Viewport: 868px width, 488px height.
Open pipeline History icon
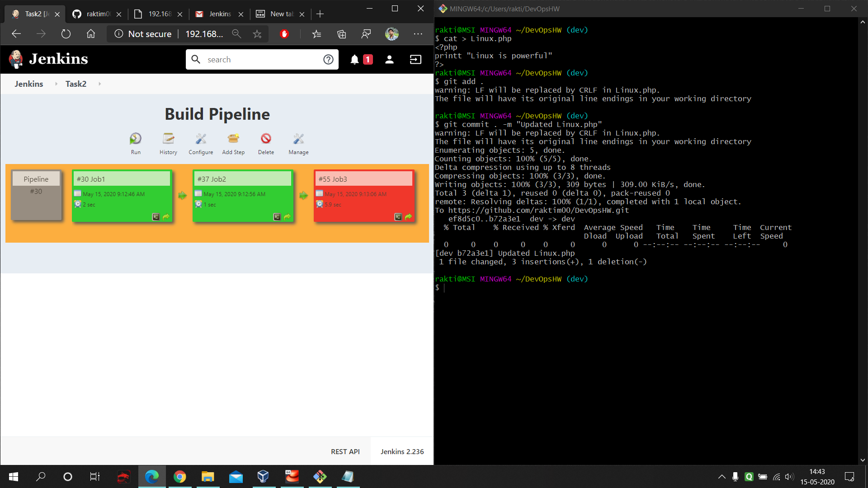tap(168, 139)
